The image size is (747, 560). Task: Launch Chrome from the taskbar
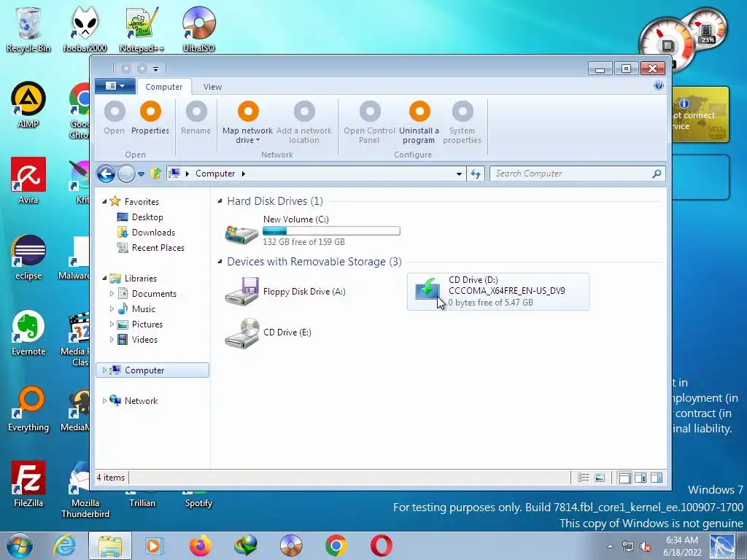(336, 545)
